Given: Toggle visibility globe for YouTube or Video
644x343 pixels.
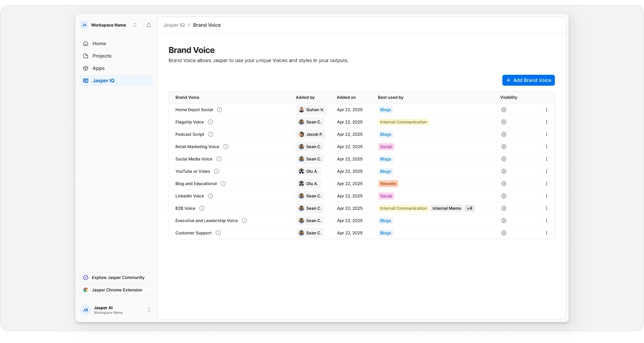Looking at the screenshot, I should [x=504, y=171].
